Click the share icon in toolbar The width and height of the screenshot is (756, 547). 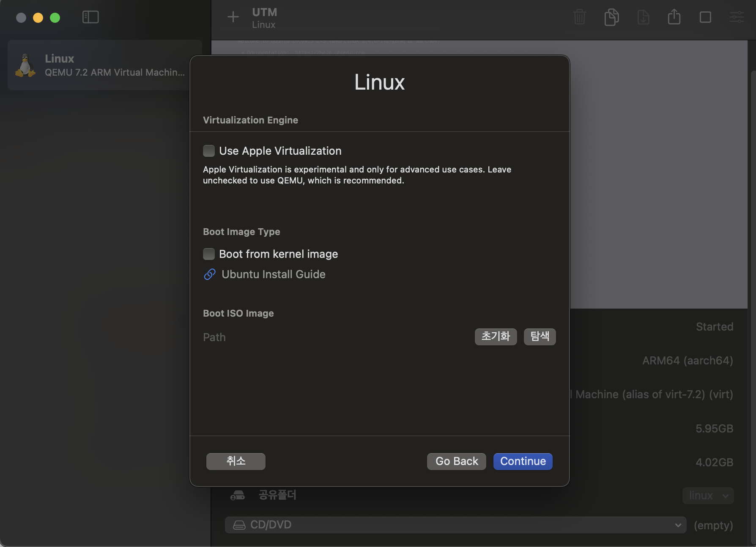(674, 17)
